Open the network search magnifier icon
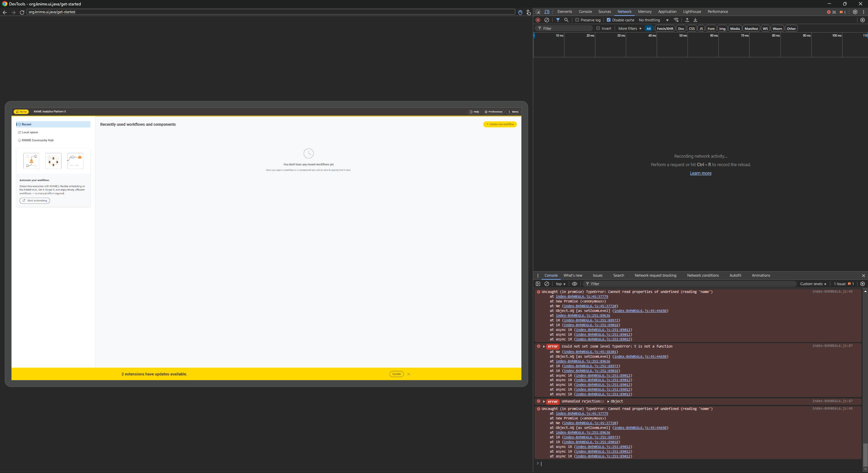Screen dimensions: 868x473 pos(566,20)
